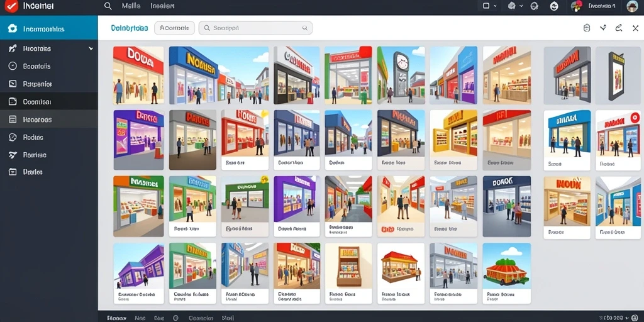Open the search magnifier in top bar
The width and height of the screenshot is (644, 322).
(108, 6)
